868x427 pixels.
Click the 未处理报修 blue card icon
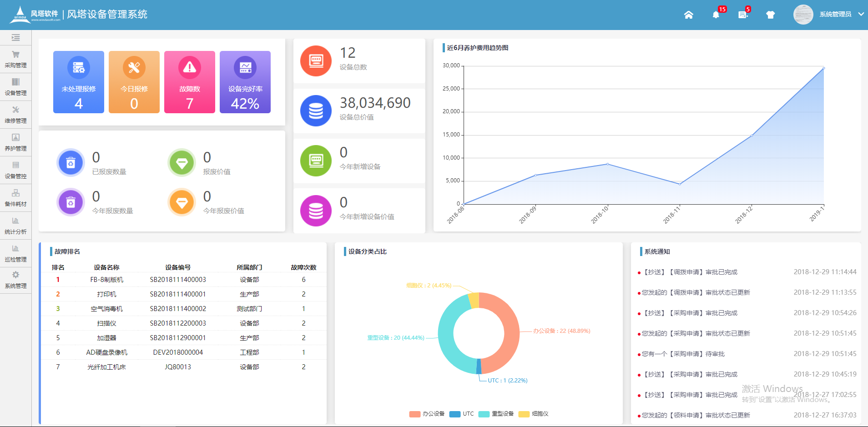click(79, 68)
